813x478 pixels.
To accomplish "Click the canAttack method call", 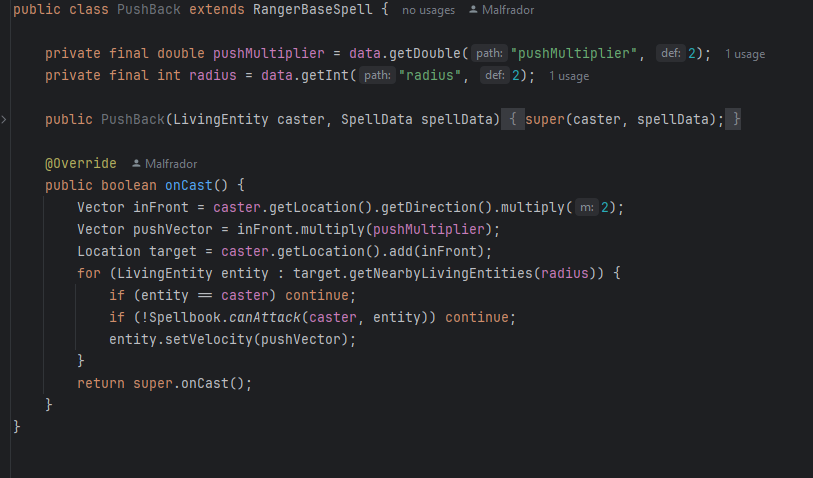I will pyautogui.click(x=264, y=317).
